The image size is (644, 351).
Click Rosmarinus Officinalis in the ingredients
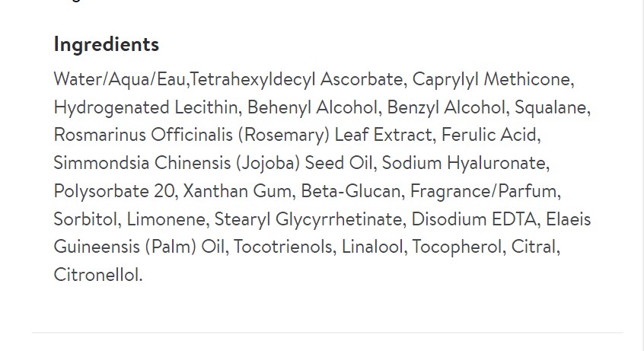(x=143, y=135)
